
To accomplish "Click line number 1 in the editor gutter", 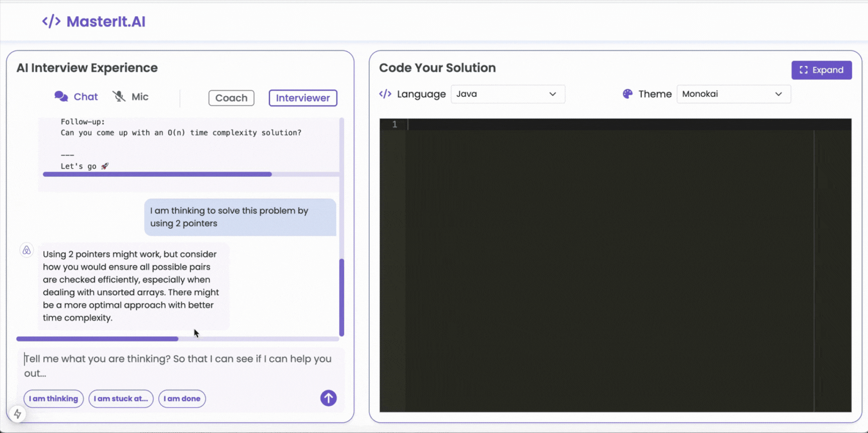I will 394,125.
